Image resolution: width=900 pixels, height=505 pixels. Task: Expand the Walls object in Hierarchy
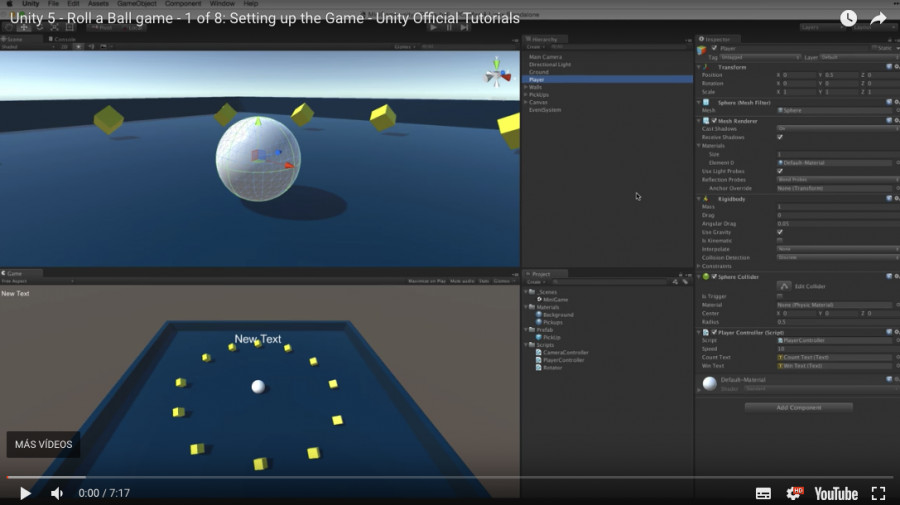pyautogui.click(x=526, y=87)
